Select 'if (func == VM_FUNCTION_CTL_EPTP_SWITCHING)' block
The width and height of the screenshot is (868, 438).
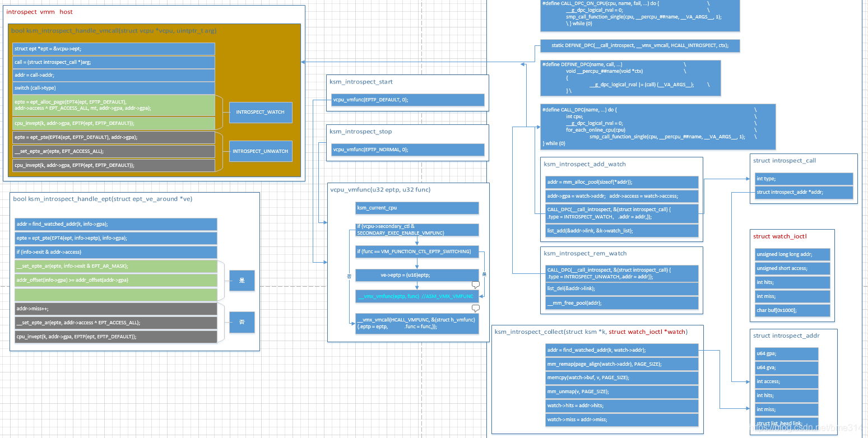(x=417, y=251)
